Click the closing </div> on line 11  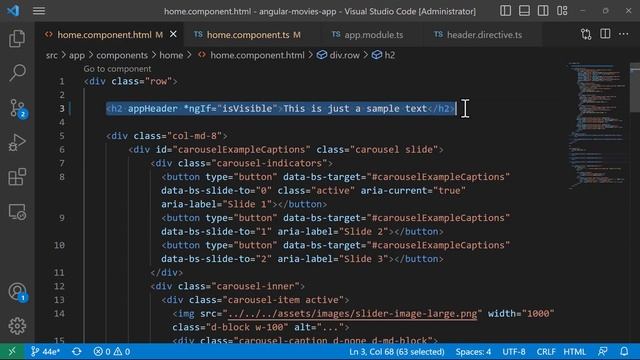click(167, 272)
